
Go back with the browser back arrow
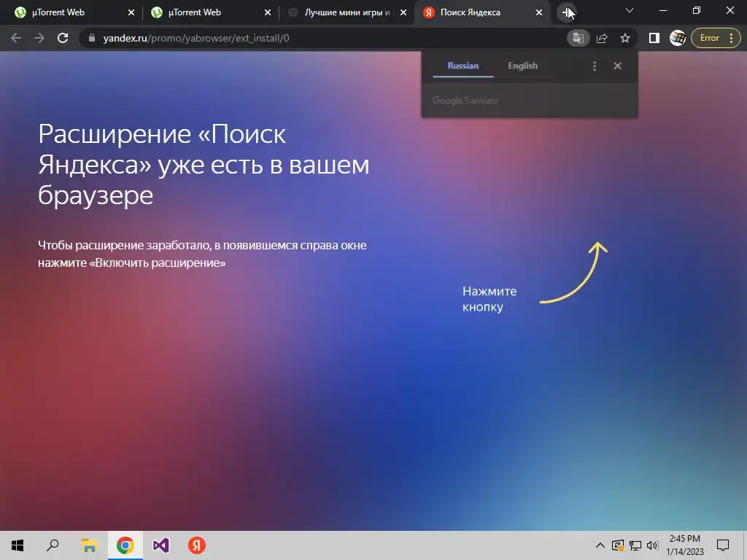(x=16, y=38)
